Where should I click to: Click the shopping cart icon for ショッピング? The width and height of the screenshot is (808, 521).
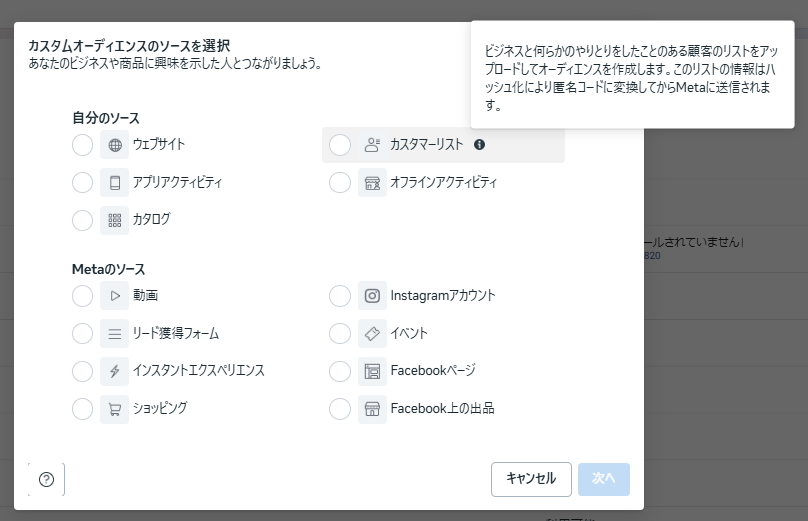[x=115, y=408]
